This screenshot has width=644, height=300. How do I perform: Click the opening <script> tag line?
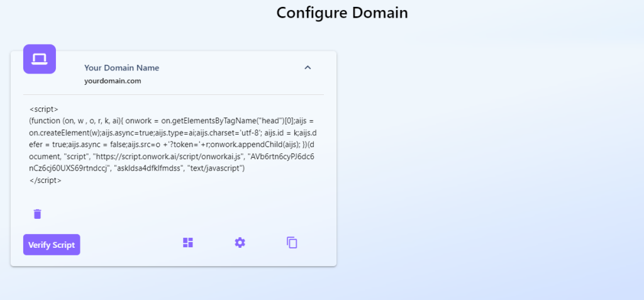click(44, 109)
